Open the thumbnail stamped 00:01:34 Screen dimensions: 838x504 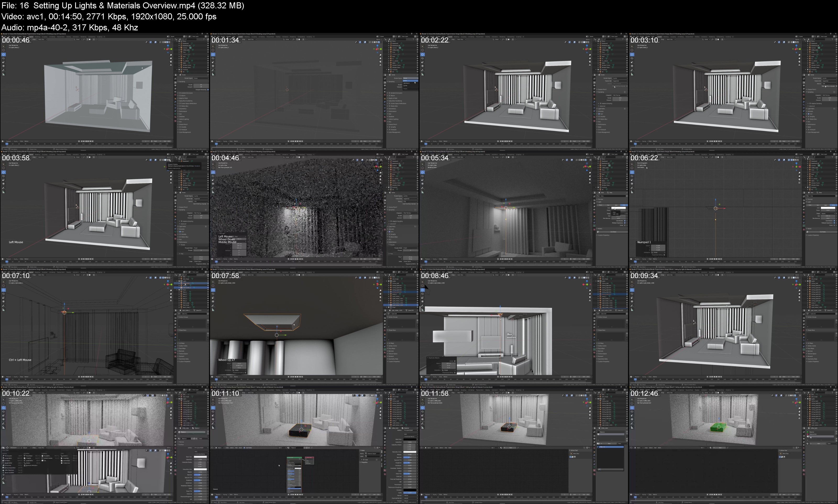314,91
